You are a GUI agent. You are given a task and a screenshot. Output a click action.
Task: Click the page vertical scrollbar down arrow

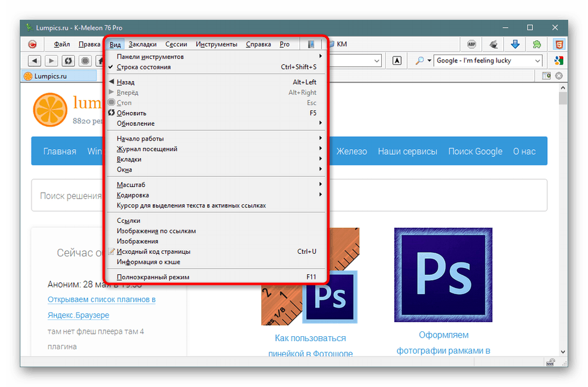563,352
